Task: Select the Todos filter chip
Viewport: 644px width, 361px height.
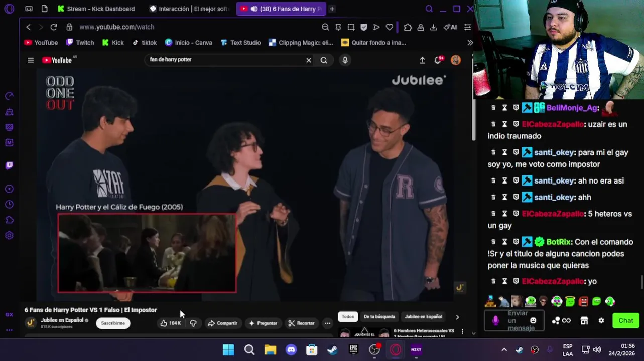Action: pyautogui.click(x=348, y=317)
